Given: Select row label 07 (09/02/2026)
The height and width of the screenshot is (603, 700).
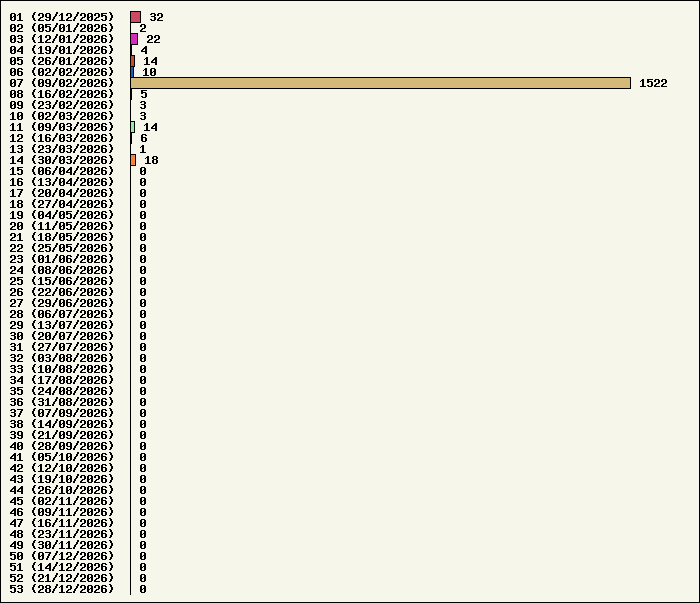Looking at the screenshot, I should pyautogui.click(x=62, y=83).
